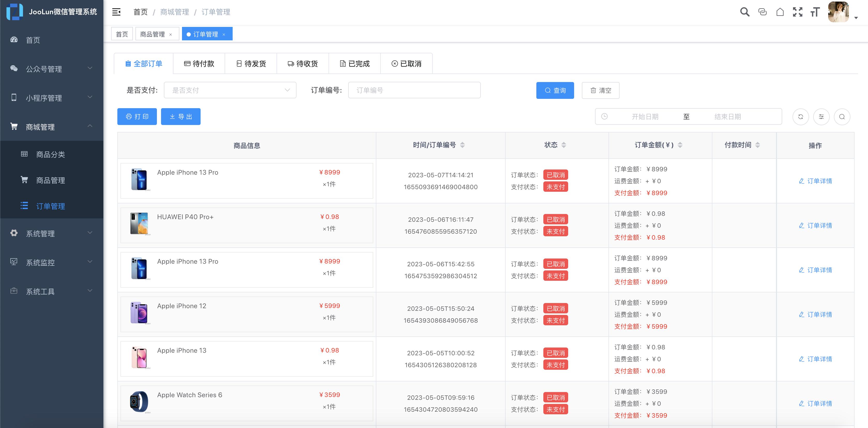Open column settings via the filter icon
This screenshot has height=428, width=868.
pyautogui.click(x=821, y=116)
